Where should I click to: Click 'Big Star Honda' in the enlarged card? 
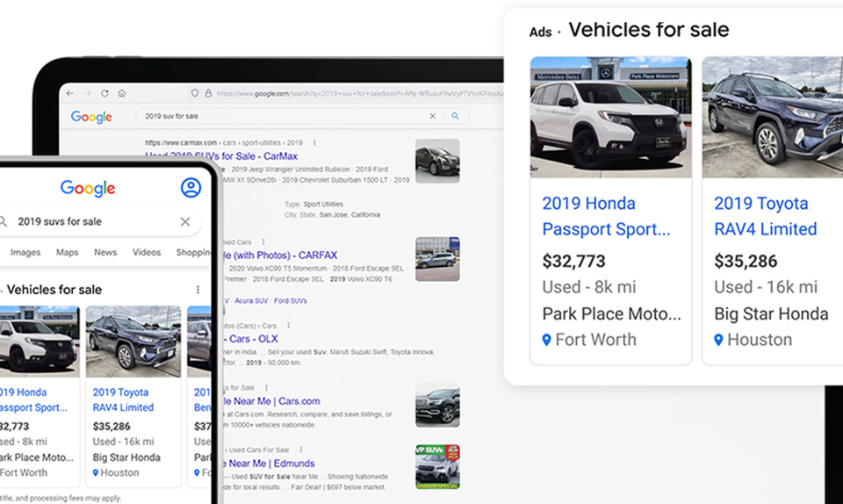(x=771, y=313)
